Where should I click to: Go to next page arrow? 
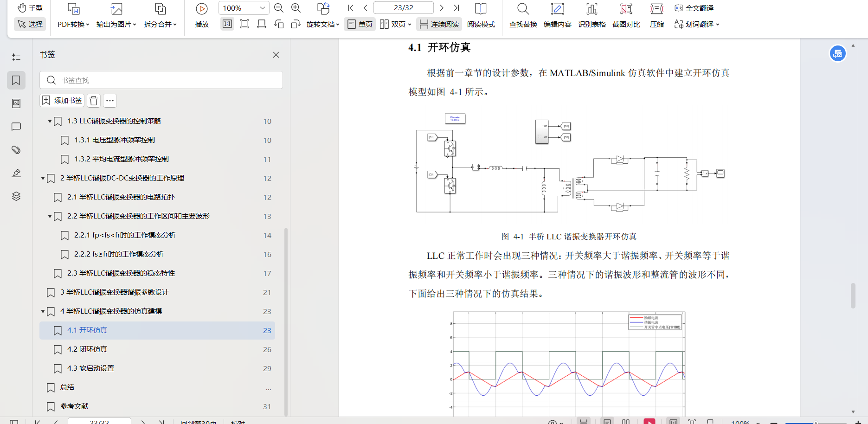442,8
